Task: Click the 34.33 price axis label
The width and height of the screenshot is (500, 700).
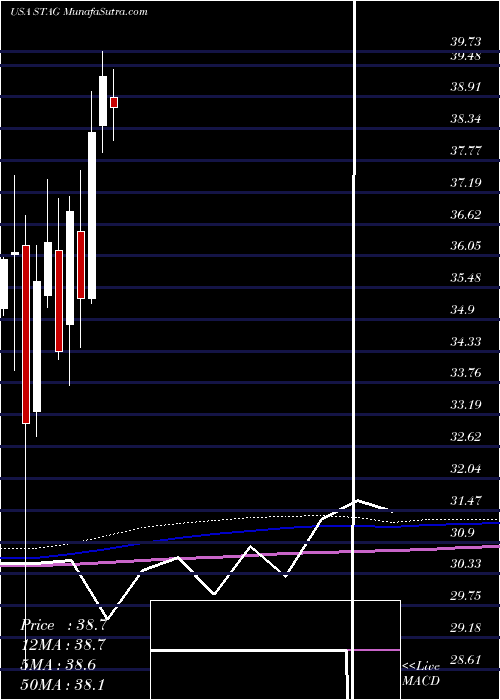Action: tap(466, 342)
